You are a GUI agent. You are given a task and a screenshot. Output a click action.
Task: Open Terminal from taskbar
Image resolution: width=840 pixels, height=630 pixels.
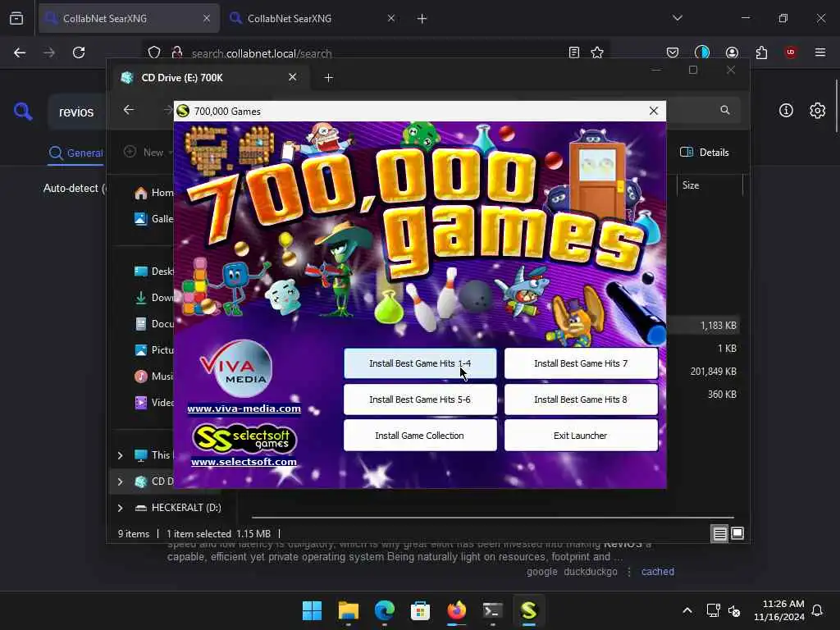tap(492, 610)
